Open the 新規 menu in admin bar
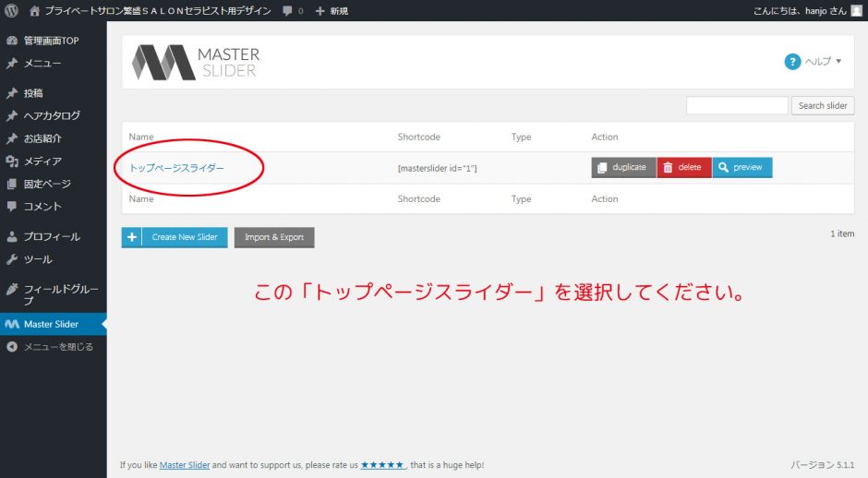This screenshot has height=478, width=868. point(332,11)
